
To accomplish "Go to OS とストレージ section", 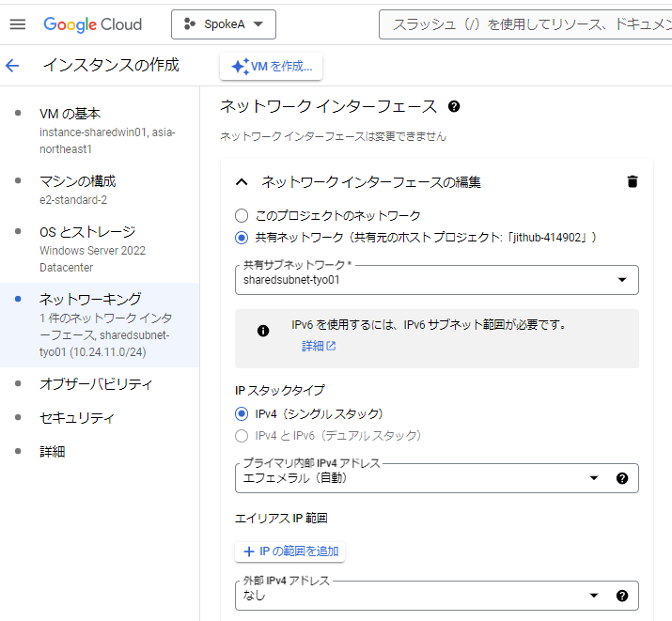I will pyautogui.click(x=87, y=232).
